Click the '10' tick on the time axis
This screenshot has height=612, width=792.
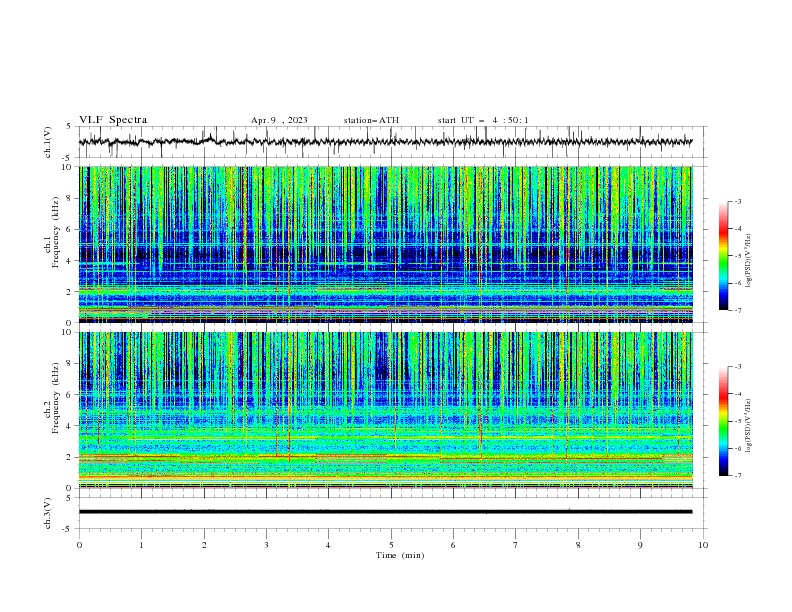click(703, 545)
